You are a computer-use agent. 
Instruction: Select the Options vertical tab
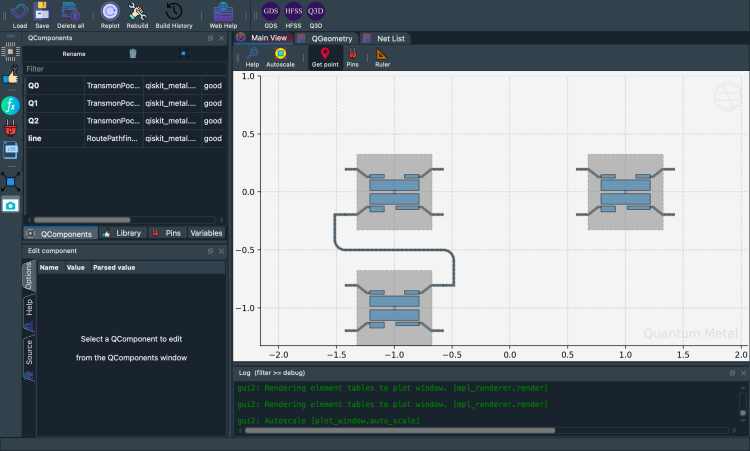point(29,275)
